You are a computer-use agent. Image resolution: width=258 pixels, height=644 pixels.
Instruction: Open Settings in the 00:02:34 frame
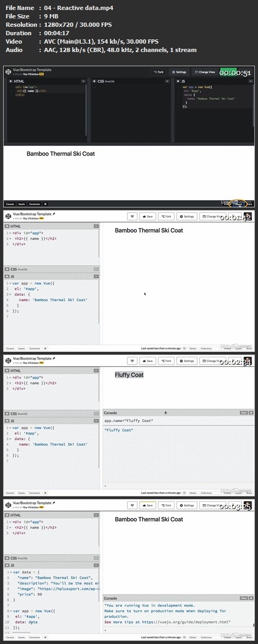[x=187, y=361]
